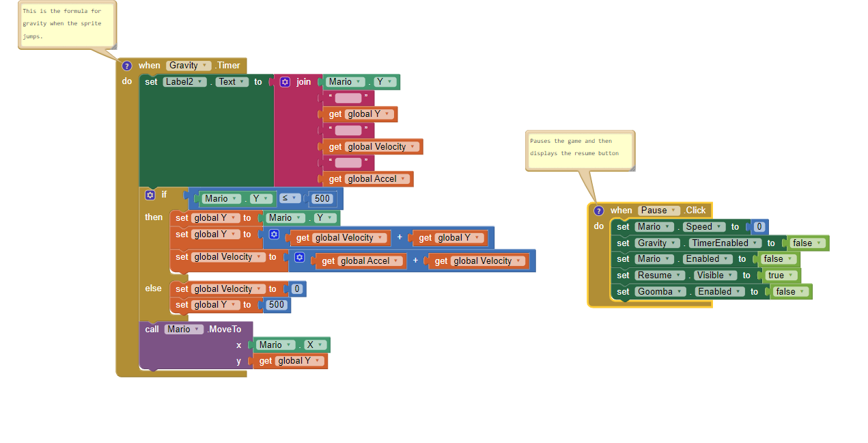Open Mario dropdown assigned to global Y
Viewport: 868px width, 443px height.
point(285,218)
